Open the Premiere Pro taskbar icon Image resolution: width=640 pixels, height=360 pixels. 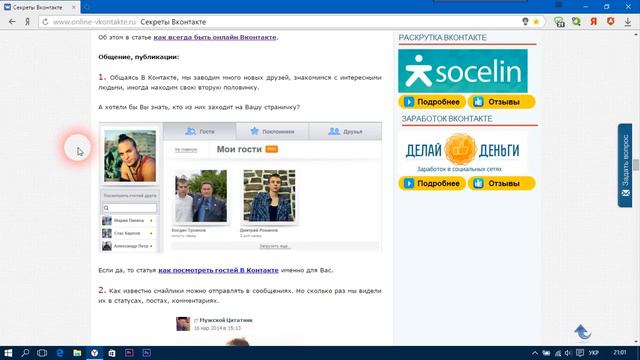tap(129, 353)
